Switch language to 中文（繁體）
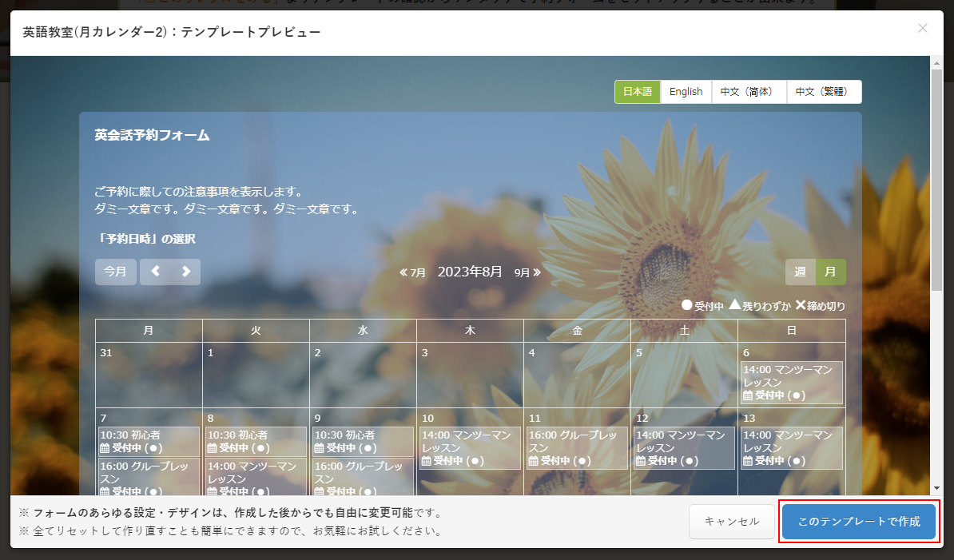Viewport: 954px width, 560px height. 823,92
